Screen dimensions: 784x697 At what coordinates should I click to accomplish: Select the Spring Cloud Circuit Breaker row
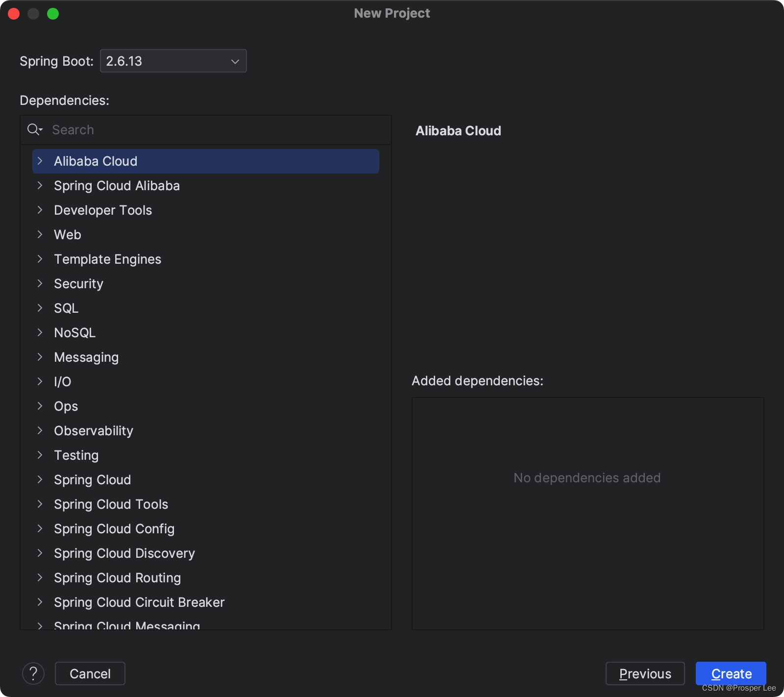click(x=206, y=602)
